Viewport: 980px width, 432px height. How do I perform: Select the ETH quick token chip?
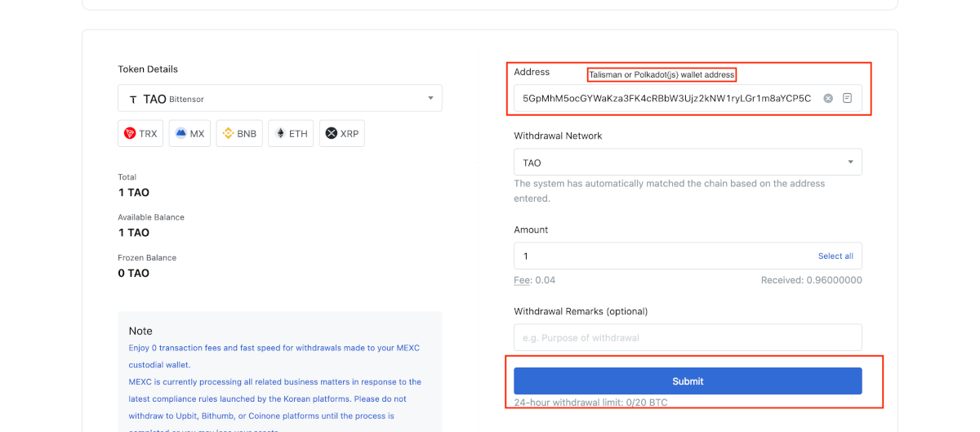click(291, 133)
